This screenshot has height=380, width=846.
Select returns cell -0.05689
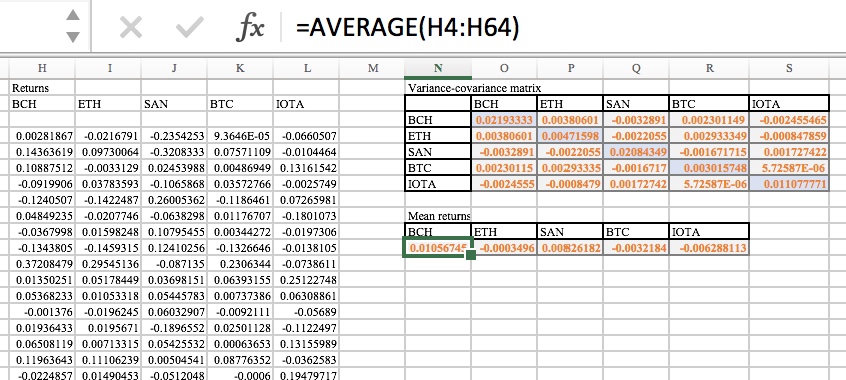pos(306,312)
